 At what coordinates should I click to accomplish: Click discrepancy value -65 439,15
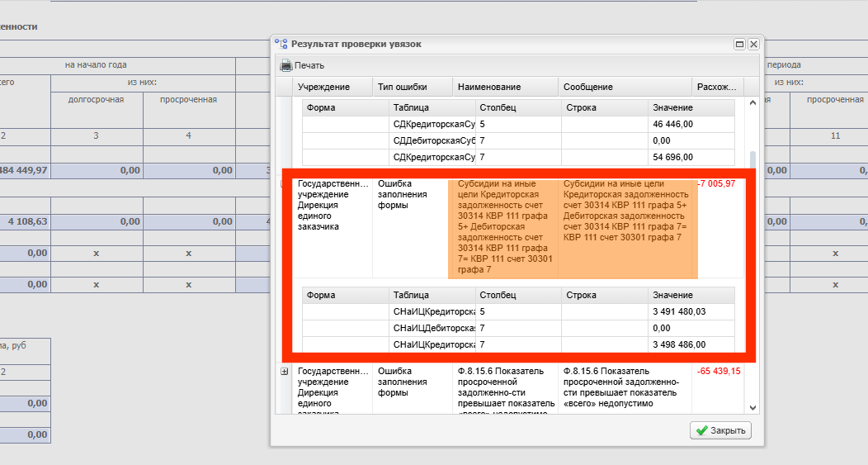719,371
